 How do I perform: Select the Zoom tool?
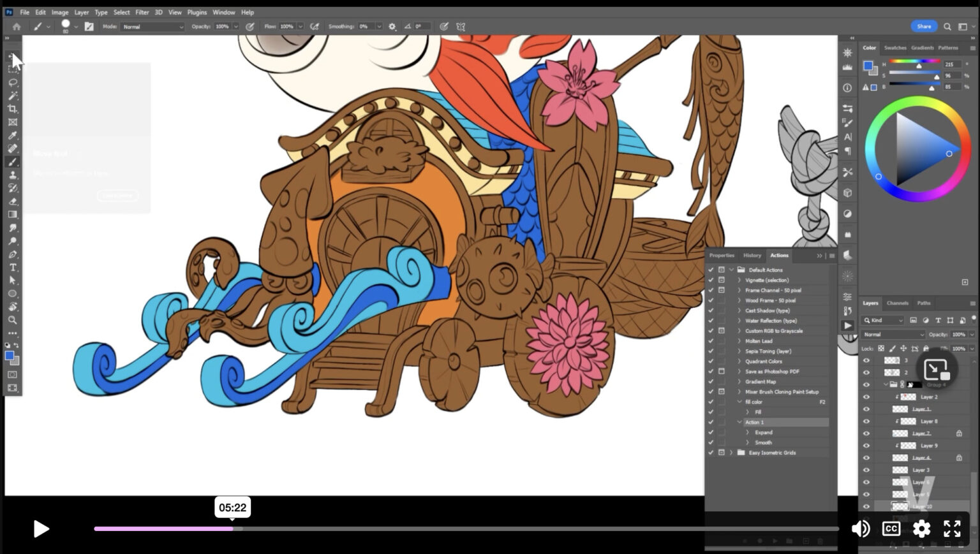[13, 320]
